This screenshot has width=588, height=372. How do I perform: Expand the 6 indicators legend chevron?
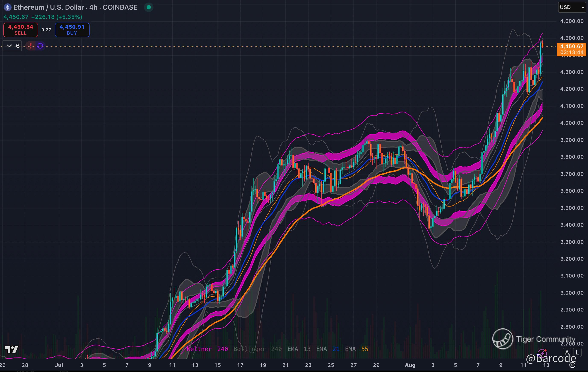(9, 46)
